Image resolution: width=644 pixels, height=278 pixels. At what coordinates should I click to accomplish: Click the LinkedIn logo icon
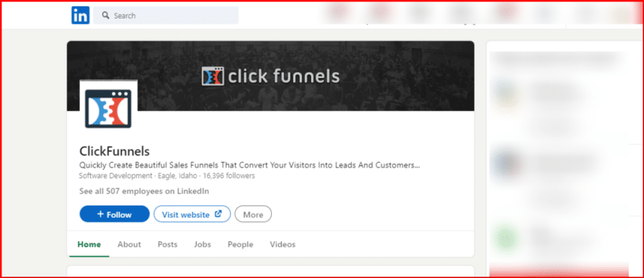tap(80, 15)
